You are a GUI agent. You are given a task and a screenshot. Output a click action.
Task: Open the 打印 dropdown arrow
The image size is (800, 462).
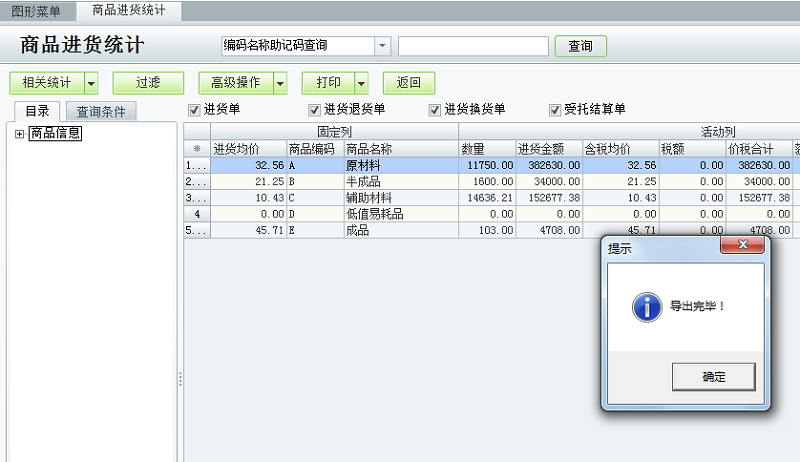(361, 83)
